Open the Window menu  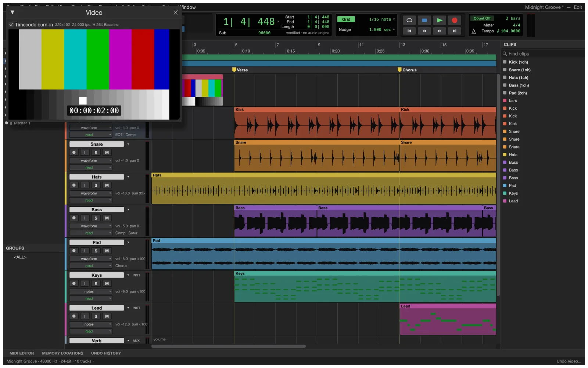(x=187, y=7)
